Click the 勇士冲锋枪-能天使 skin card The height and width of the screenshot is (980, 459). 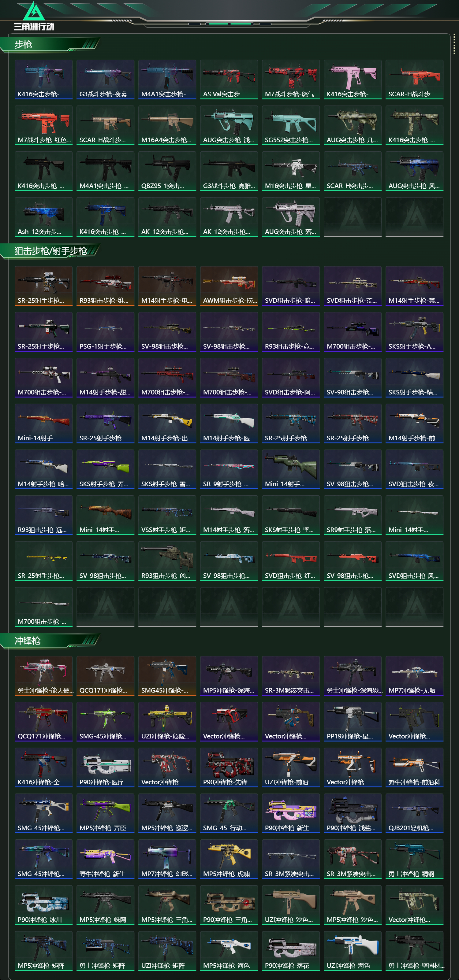43,676
